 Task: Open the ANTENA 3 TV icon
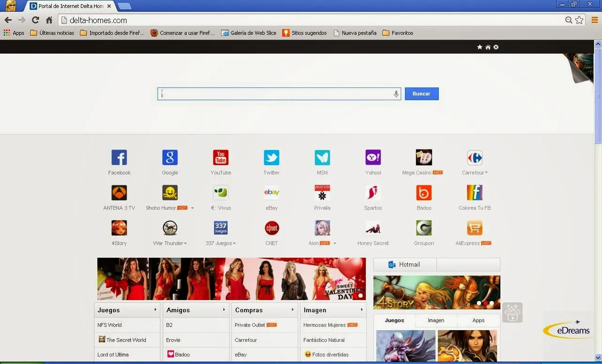pos(119,192)
